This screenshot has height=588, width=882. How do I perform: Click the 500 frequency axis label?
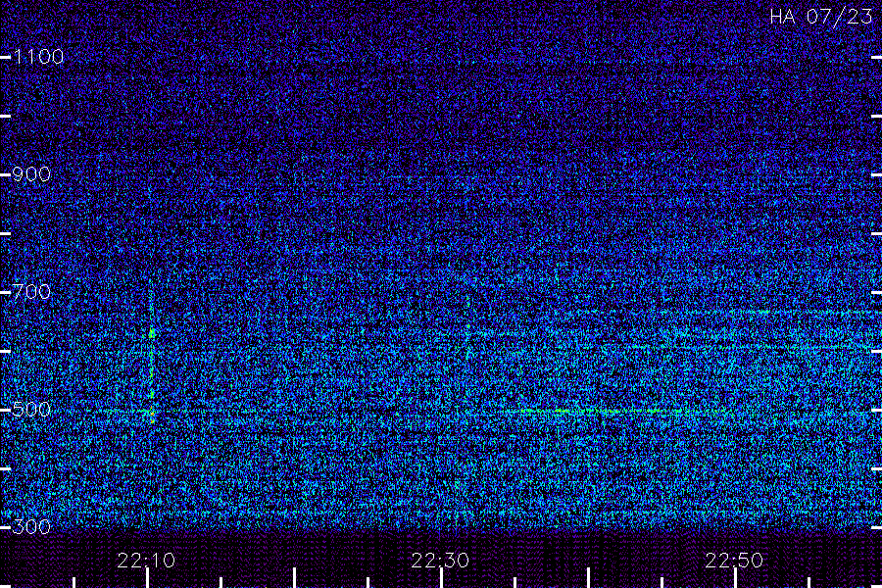click(31, 410)
